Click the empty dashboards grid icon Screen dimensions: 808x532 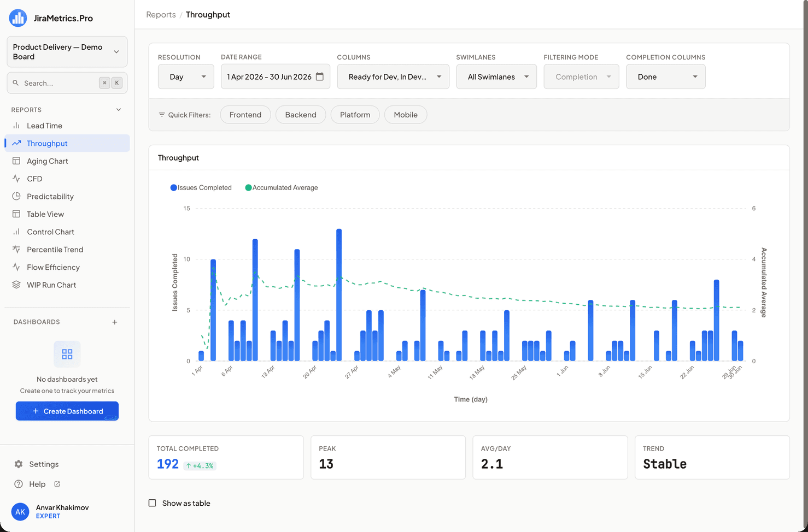[x=67, y=354]
